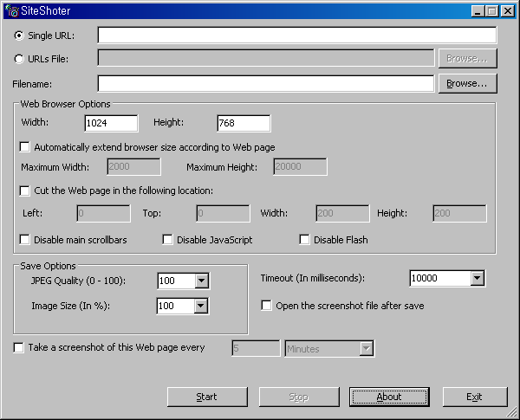Click the Exit button
This screenshot has width=520, height=420.
pyautogui.click(x=475, y=397)
